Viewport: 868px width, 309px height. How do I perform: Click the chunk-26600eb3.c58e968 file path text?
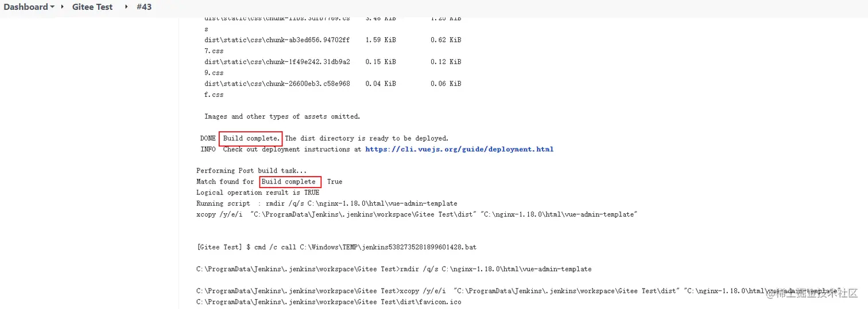(277, 84)
